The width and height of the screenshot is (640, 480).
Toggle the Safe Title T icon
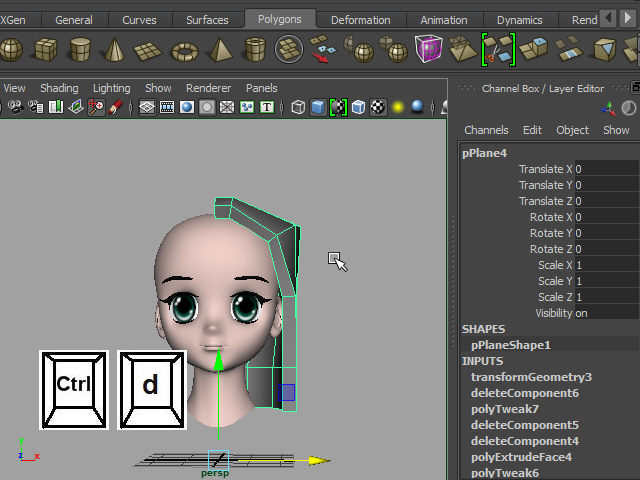click(x=267, y=107)
